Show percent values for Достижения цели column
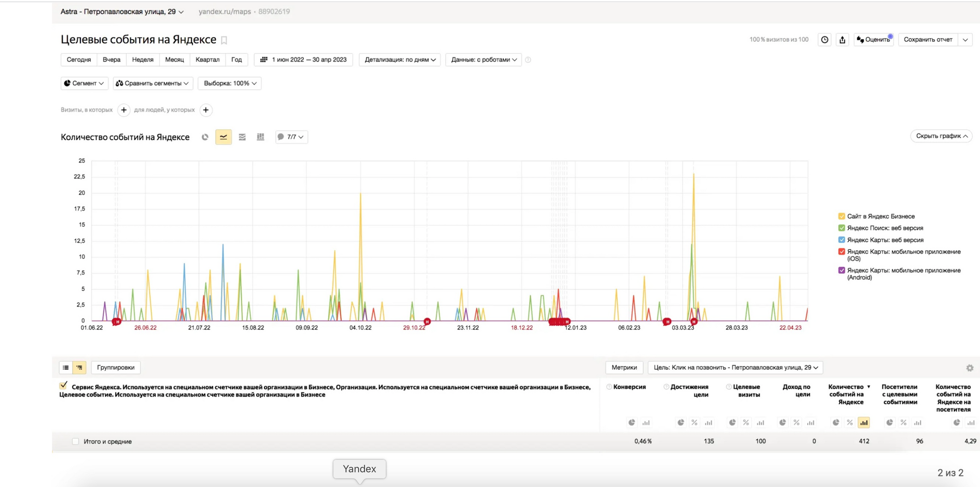980x487 pixels. 694,422
